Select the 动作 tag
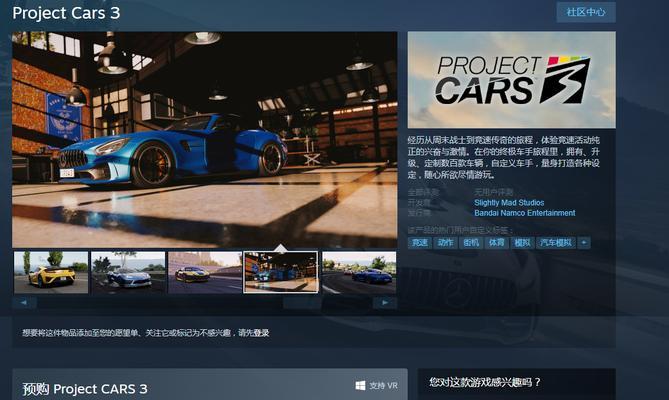The height and width of the screenshot is (400, 669). pyautogui.click(x=445, y=243)
